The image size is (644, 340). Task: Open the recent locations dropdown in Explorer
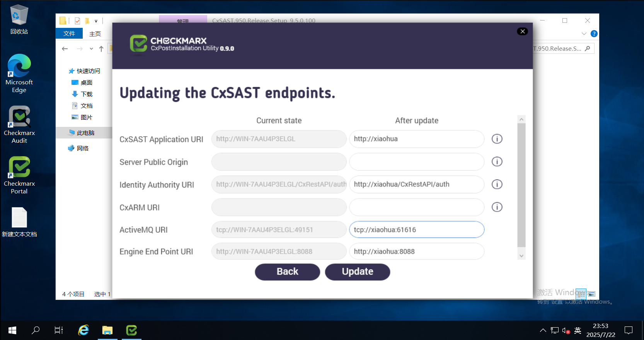coord(91,49)
